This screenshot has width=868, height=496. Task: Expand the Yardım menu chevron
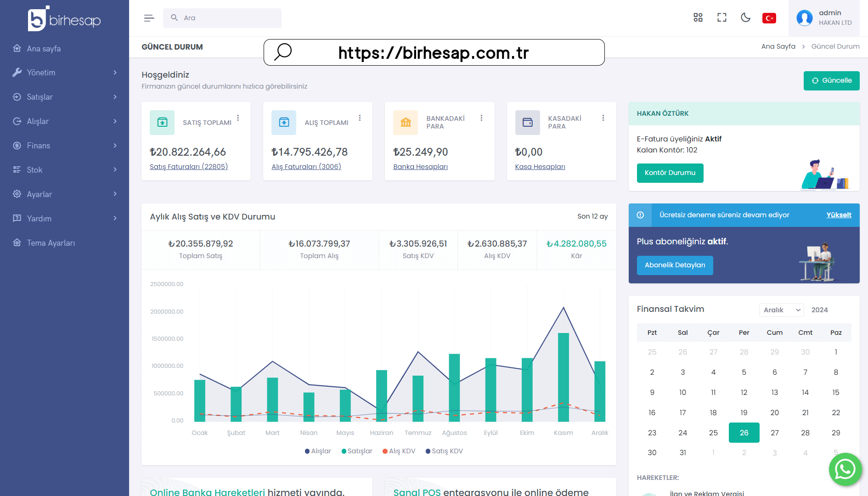point(115,218)
